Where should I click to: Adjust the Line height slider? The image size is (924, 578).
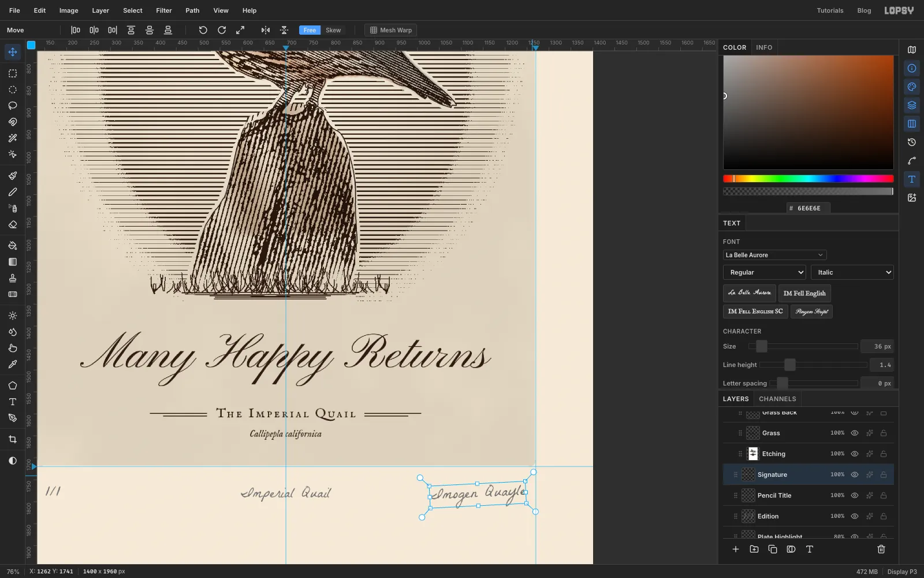tap(813, 365)
